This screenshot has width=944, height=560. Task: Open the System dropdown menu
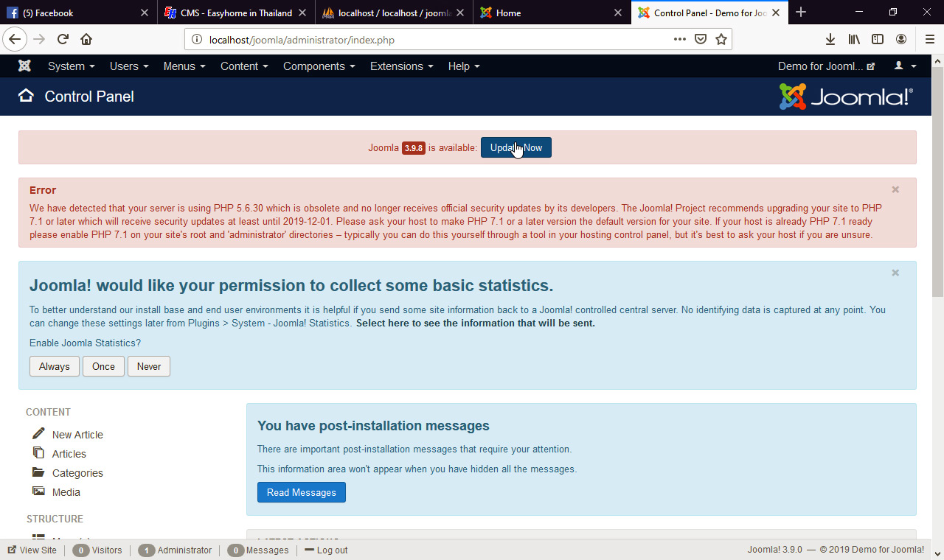click(70, 66)
